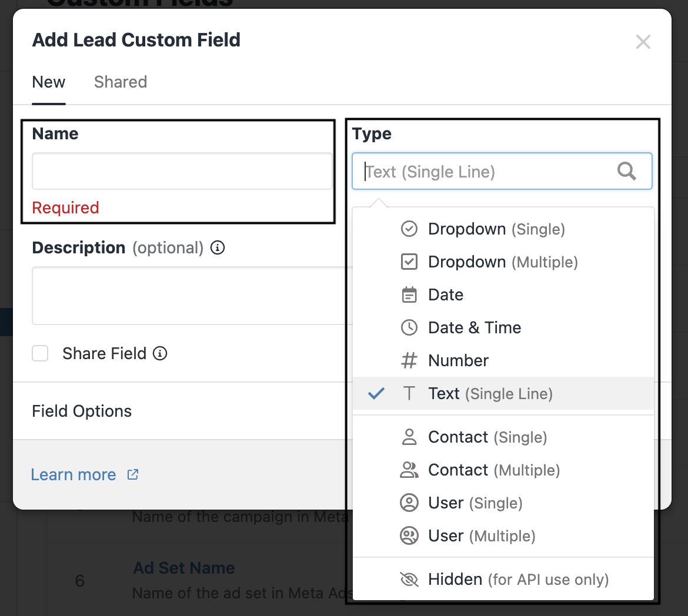Viewport: 688px width, 616px height.
Task: Click inside the Name input field
Action: (182, 170)
